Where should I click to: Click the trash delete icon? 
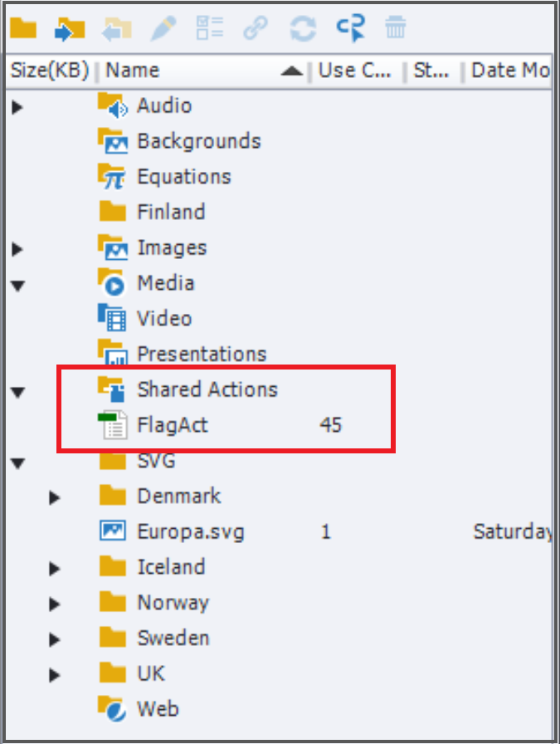click(395, 29)
